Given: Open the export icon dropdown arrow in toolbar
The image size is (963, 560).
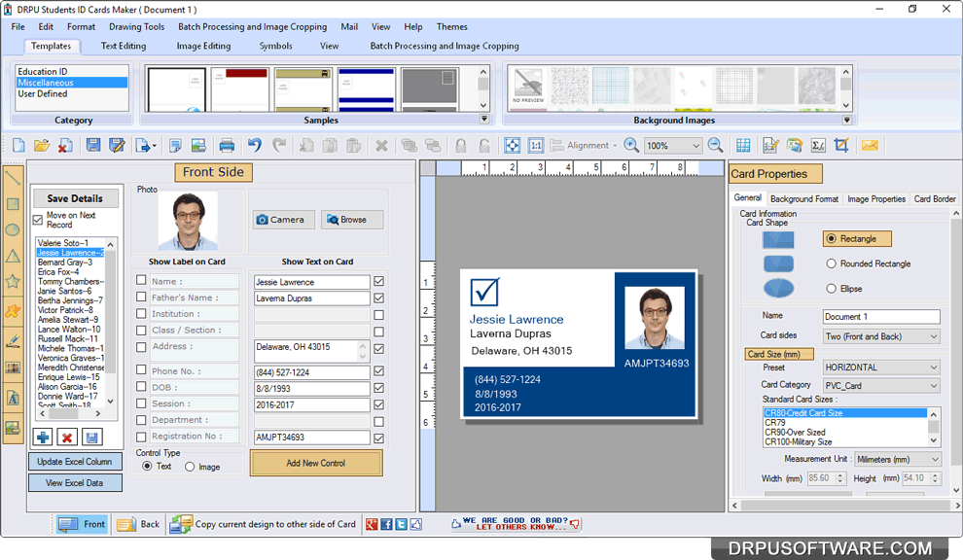Looking at the screenshot, I should click(x=154, y=146).
